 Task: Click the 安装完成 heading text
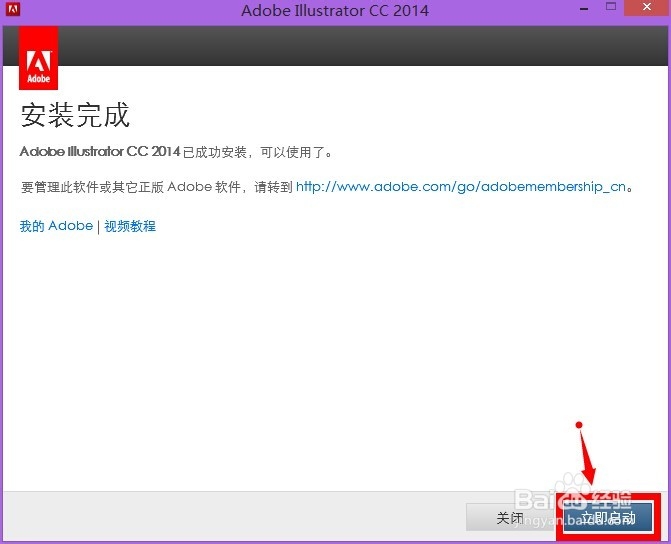(x=75, y=115)
